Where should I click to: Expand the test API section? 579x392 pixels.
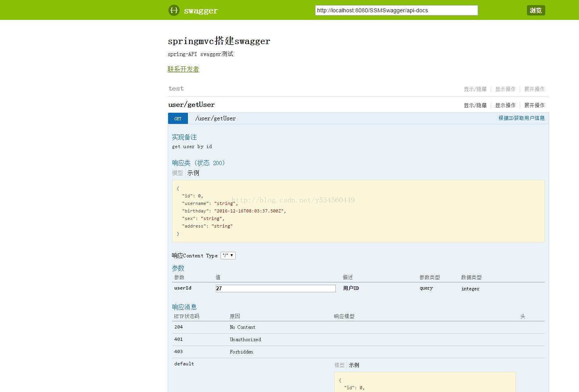176,89
